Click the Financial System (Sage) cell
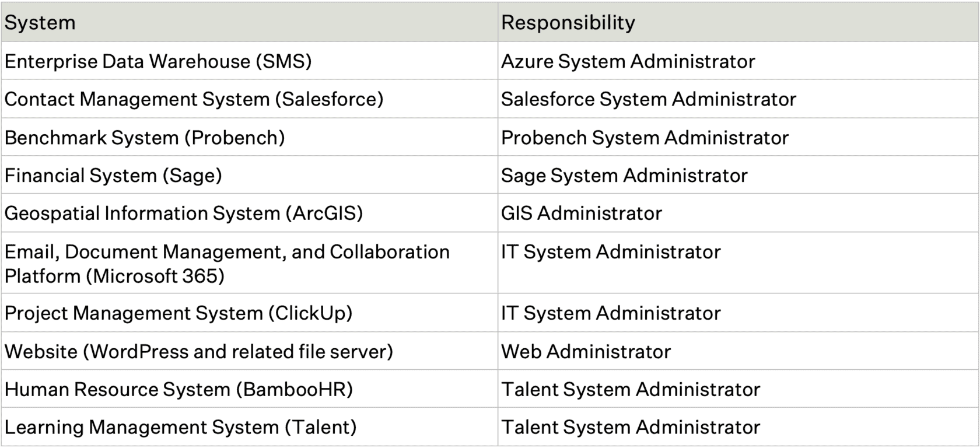Image resolution: width=980 pixels, height=448 pixels. tap(113, 176)
